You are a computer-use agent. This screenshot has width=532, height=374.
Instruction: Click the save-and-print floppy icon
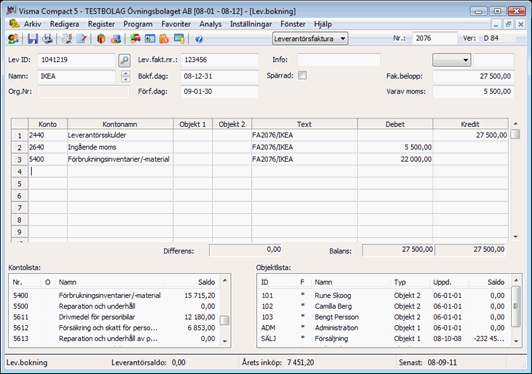(48, 39)
